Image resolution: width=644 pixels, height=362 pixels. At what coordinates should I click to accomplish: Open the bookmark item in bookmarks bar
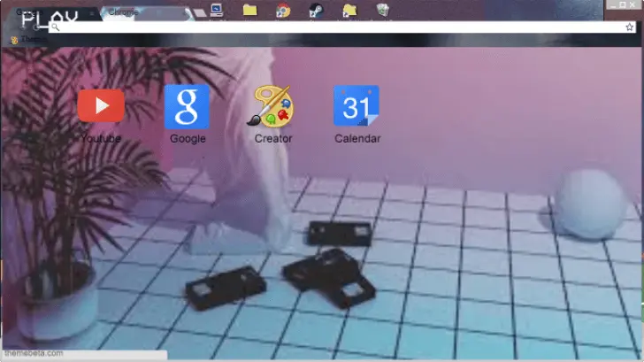pyautogui.click(x=27, y=40)
